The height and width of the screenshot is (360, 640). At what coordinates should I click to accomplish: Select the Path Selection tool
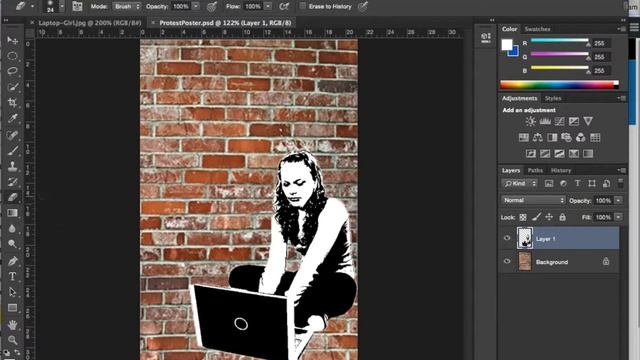(12, 292)
